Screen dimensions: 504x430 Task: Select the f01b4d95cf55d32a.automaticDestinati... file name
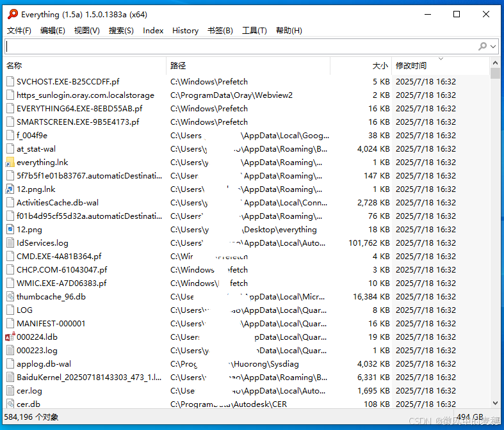(x=90, y=216)
